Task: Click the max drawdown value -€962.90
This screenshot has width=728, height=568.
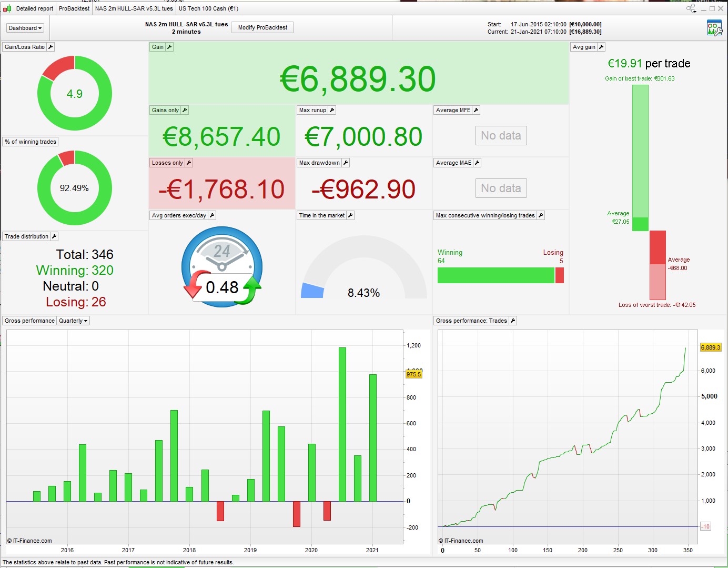Action: click(363, 190)
